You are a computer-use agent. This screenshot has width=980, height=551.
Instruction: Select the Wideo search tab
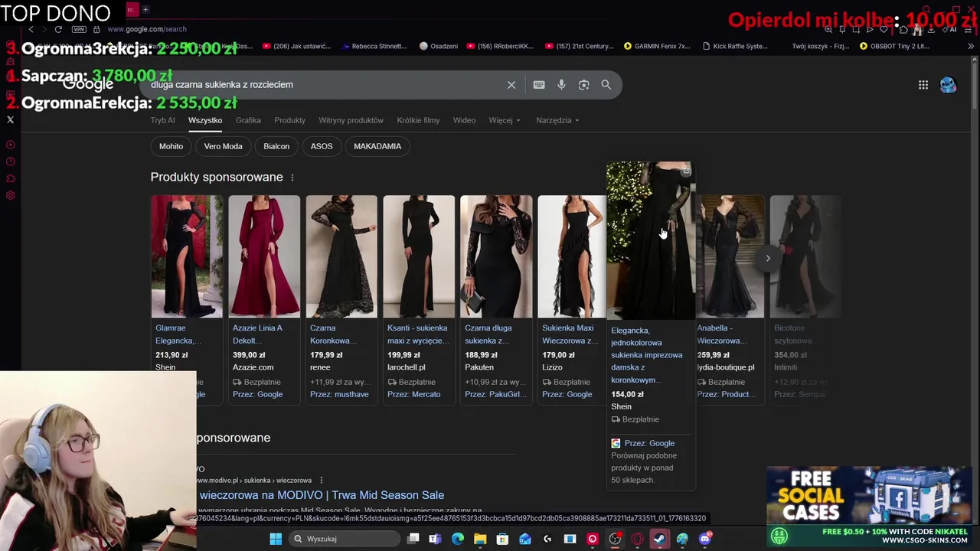(464, 120)
